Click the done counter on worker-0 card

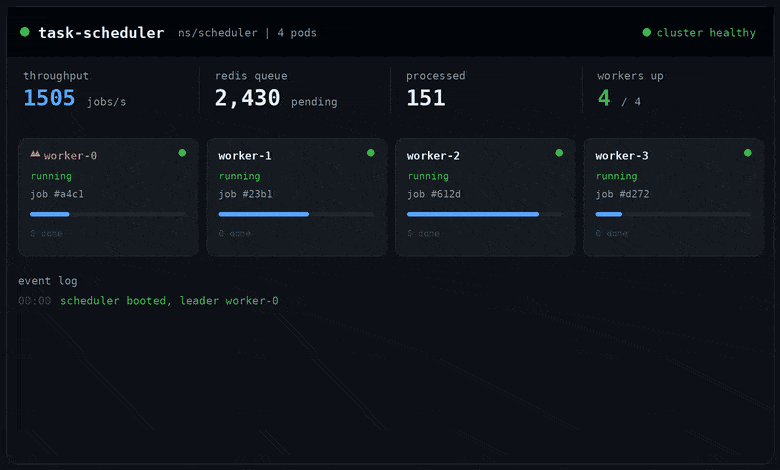pyautogui.click(x=46, y=233)
